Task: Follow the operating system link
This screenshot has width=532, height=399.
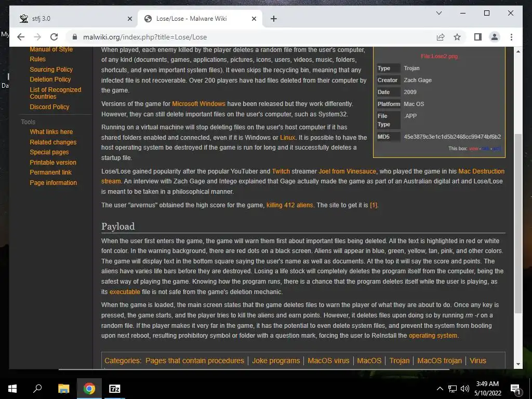Action: click(x=433, y=336)
